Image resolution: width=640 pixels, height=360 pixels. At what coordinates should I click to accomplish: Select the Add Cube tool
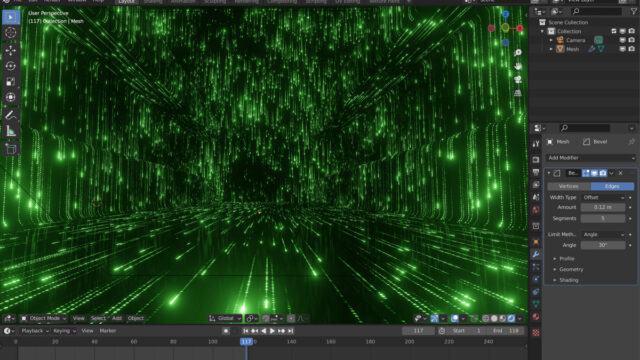click(11, 149)
